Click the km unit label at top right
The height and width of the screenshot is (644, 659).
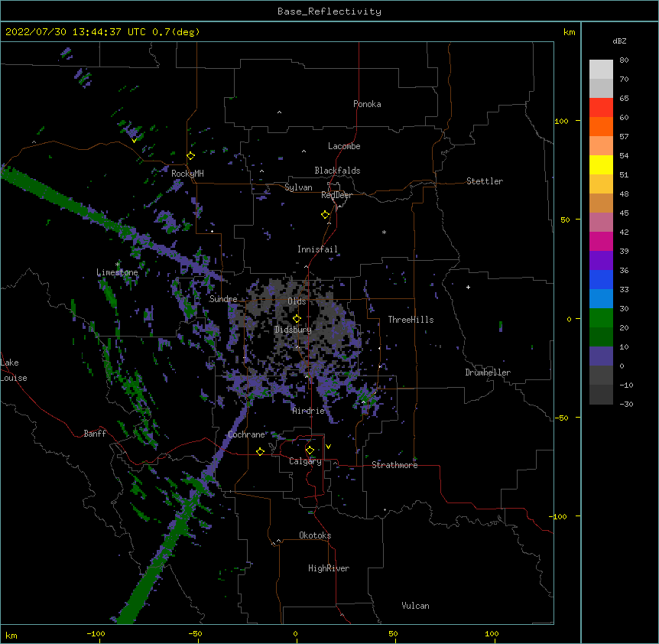pyautogui.click(x=569, y=32)
